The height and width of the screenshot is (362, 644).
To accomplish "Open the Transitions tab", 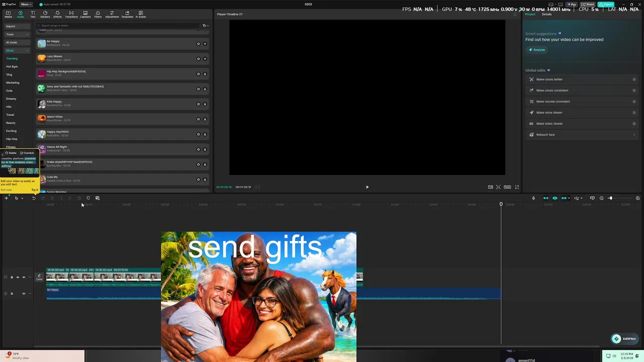I will [x=71, y=14].
